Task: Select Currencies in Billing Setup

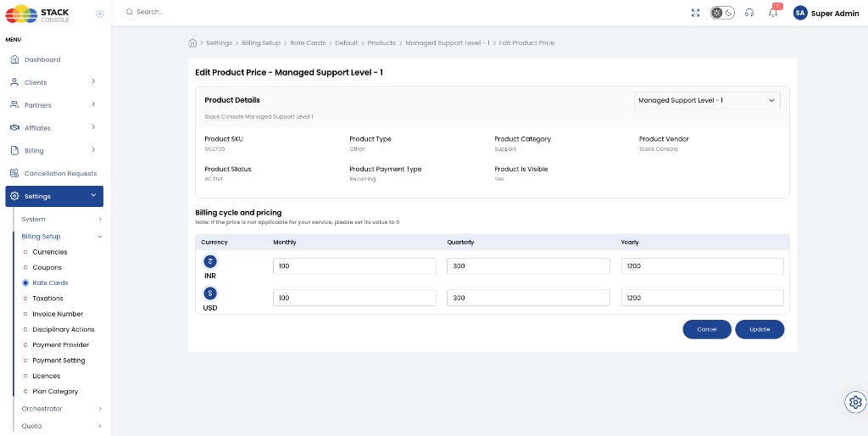Action: (50, 252)
